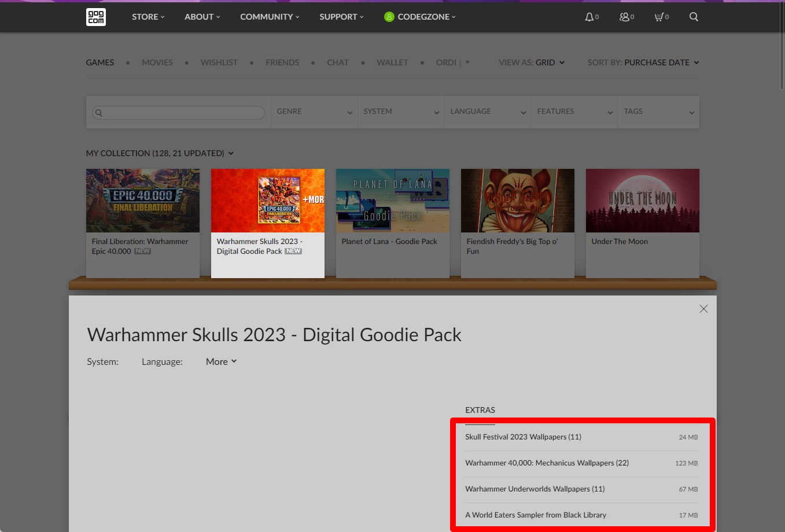The height and width of the screenshot is (532, 785).
Task: Click the collection search input field
Action: [x=178, y=112]
